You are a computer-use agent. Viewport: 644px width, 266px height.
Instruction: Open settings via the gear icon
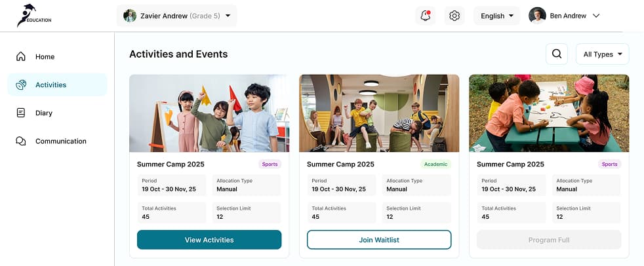click(454, 16)
